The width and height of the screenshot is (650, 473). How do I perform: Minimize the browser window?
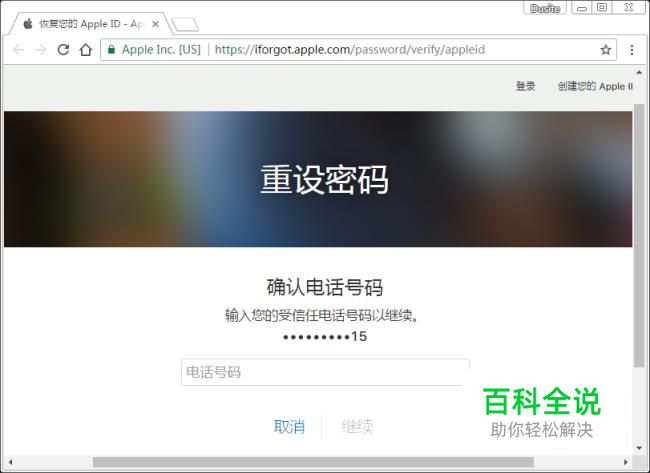click(582, 8)
